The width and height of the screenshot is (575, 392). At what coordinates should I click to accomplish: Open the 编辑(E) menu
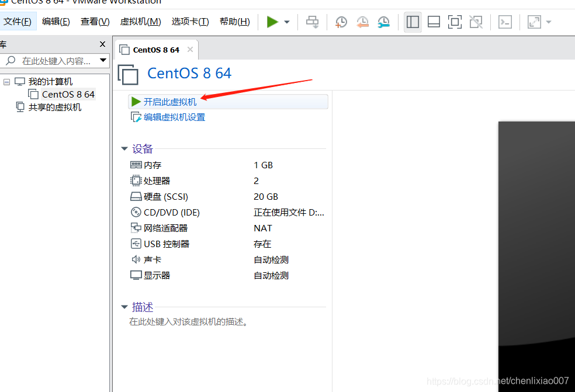pos(56,22)
